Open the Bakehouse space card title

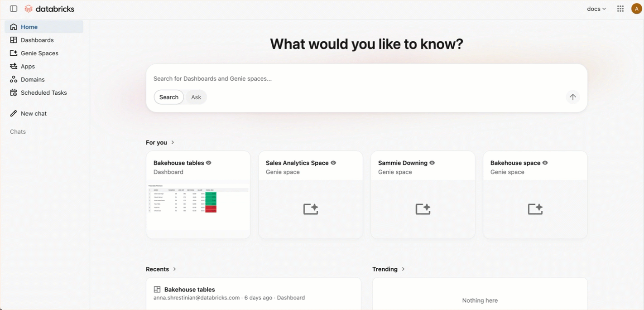[x=515, y=163]
